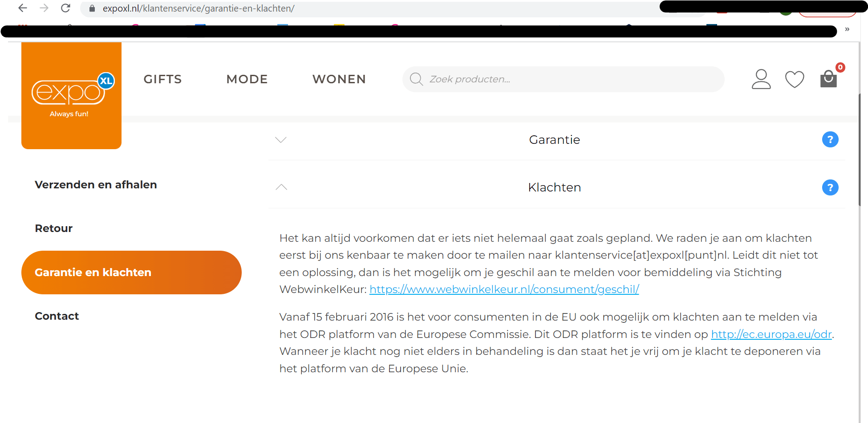
Task: Click the browser address bar URL
Action: tap(199, 8)
